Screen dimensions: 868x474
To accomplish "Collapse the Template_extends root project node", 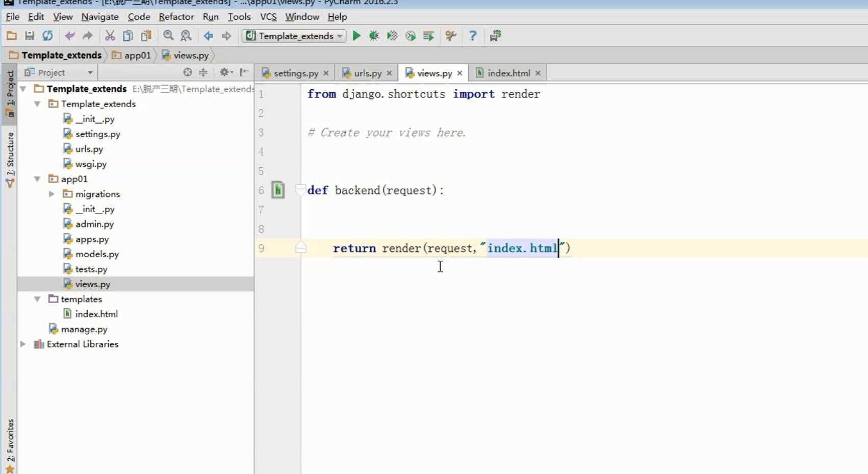I will [x=23, y=89].
